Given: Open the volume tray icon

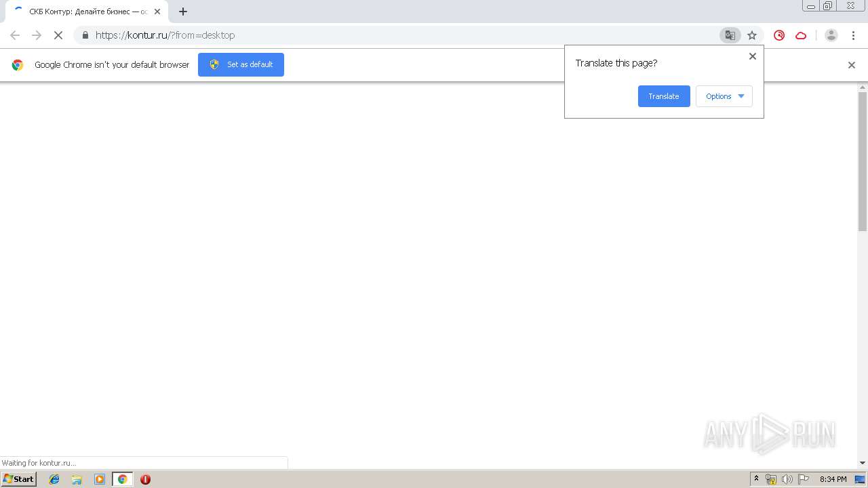Looking at the screenshot, I should (x=787, y=479).
